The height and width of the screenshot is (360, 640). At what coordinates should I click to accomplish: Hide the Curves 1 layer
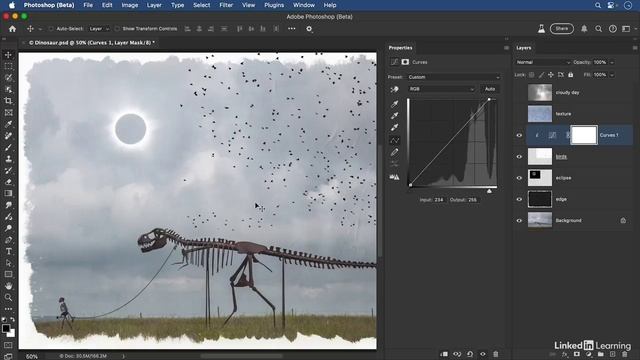point(519,135)
